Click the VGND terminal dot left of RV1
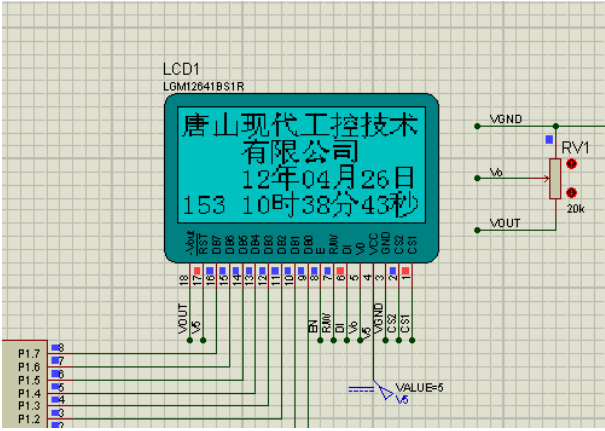The height and width of the screenshot is (431, 605). coord(477,126)
